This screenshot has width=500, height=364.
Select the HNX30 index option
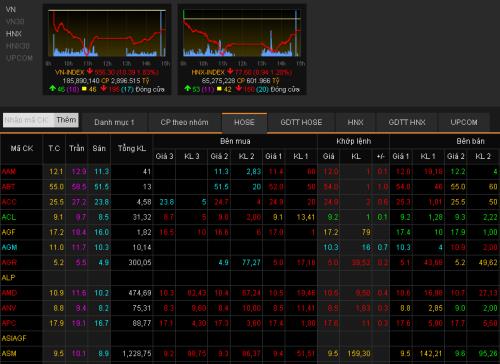point(18,46)
